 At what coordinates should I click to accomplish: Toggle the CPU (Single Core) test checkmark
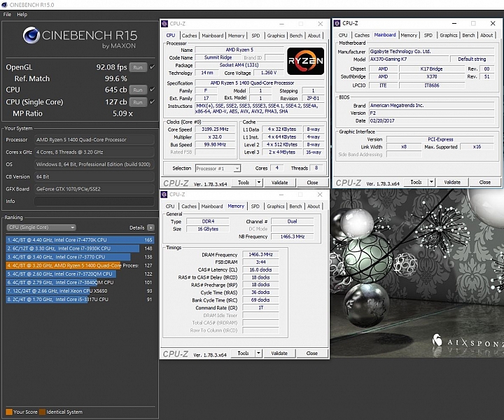click(x=153, y=102)
